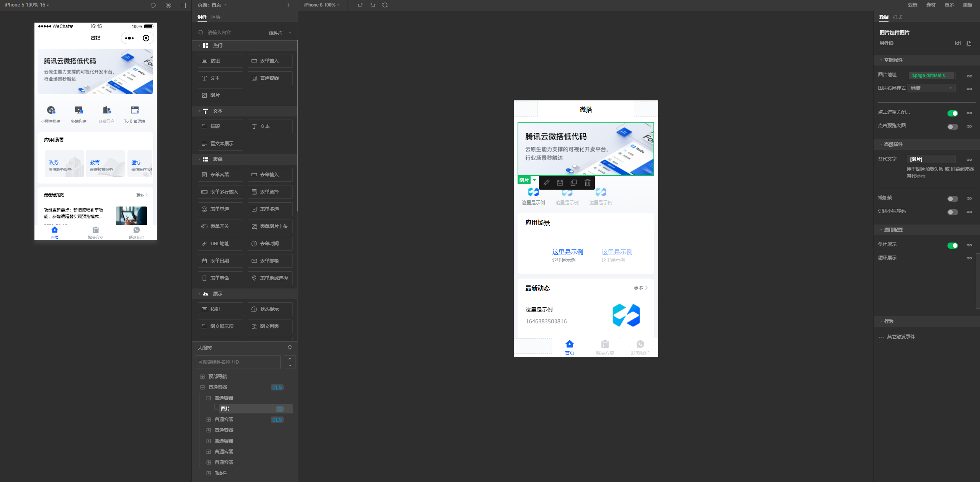Click the refresh canvas icon in the top toolbar
The width and height of the screenshot is (980, 482).
point(385,5)
